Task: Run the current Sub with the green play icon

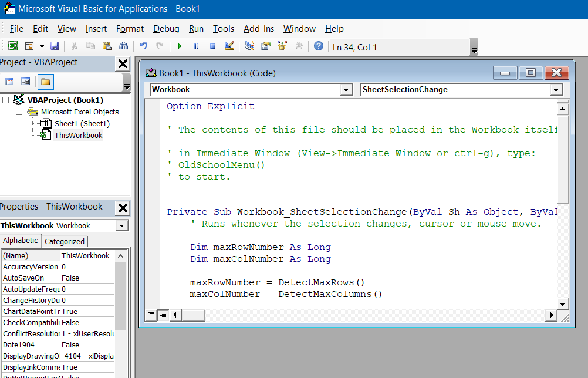Action: (x=180, y=46)
